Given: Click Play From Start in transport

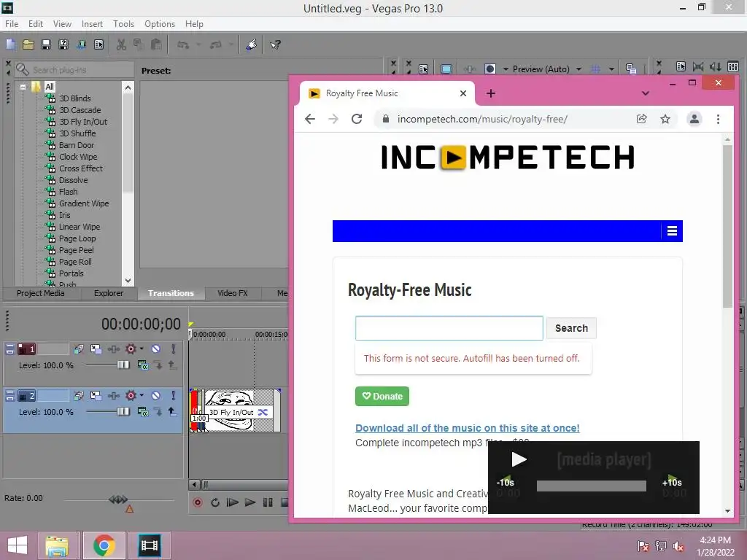Looking at the screenshot, I should tap(233, 502).
